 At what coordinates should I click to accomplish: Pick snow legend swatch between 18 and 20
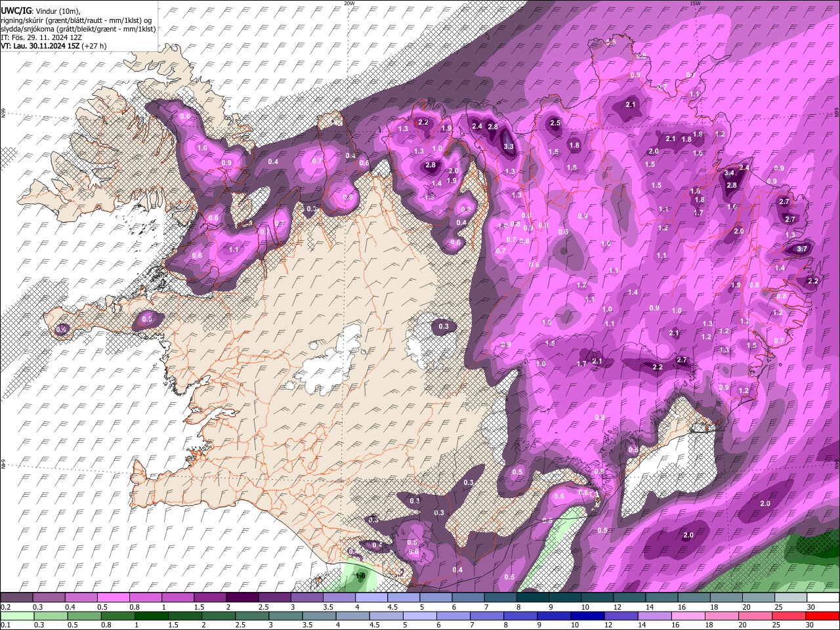[x=726, y=598]
